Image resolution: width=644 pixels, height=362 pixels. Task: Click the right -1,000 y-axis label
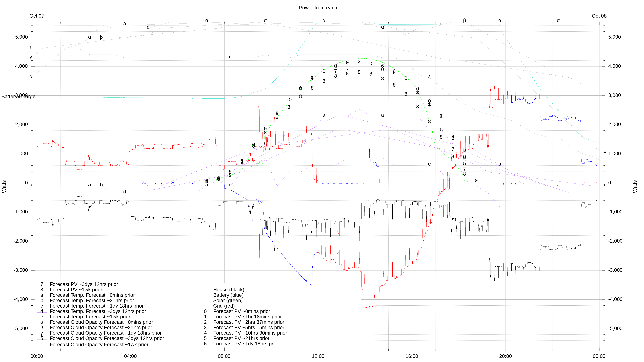[x=615, y=212]
